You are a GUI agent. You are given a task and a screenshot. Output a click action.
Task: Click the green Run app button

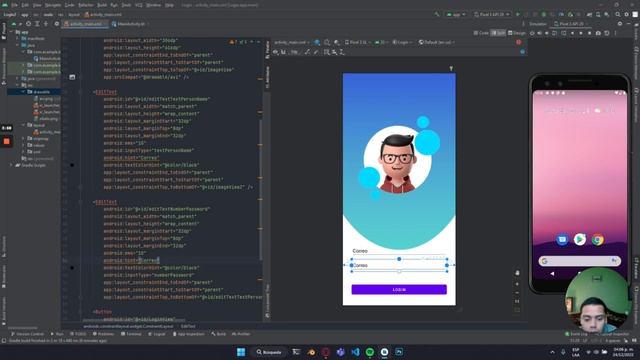518,14
